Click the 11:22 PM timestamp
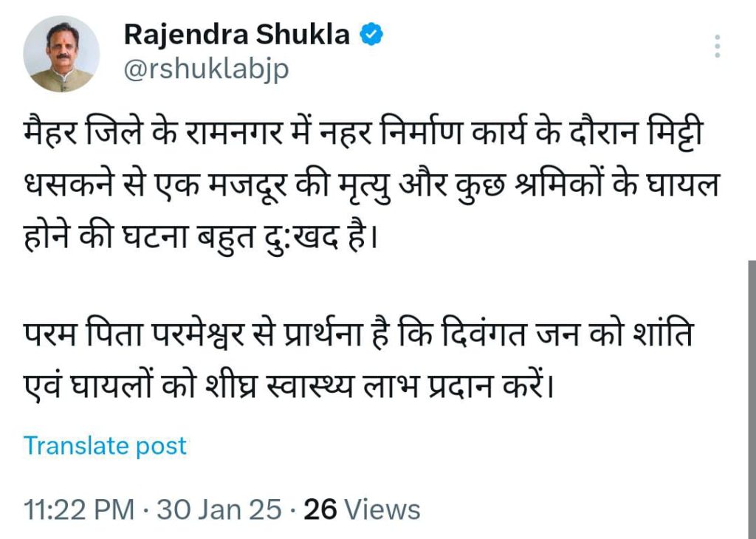The height and width of the screenshot is (539, 756). [x=79, y=509]
